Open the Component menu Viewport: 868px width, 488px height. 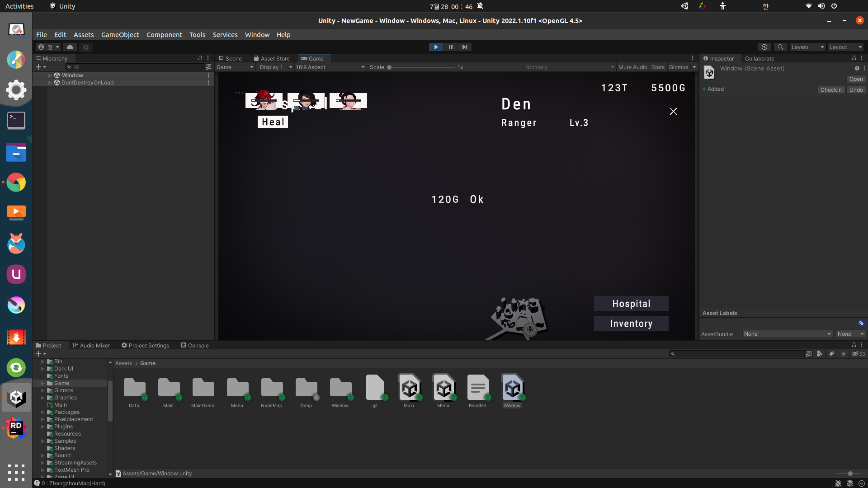pyautogui.click(x=164, y=35)
